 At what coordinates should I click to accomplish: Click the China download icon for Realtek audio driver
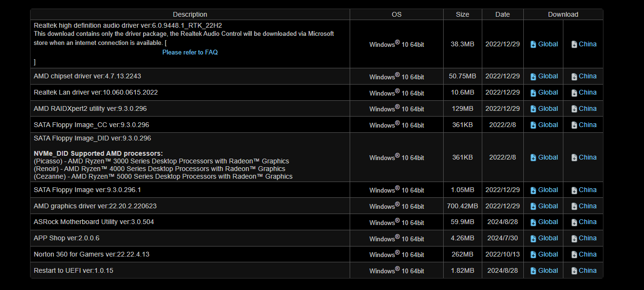574,44
